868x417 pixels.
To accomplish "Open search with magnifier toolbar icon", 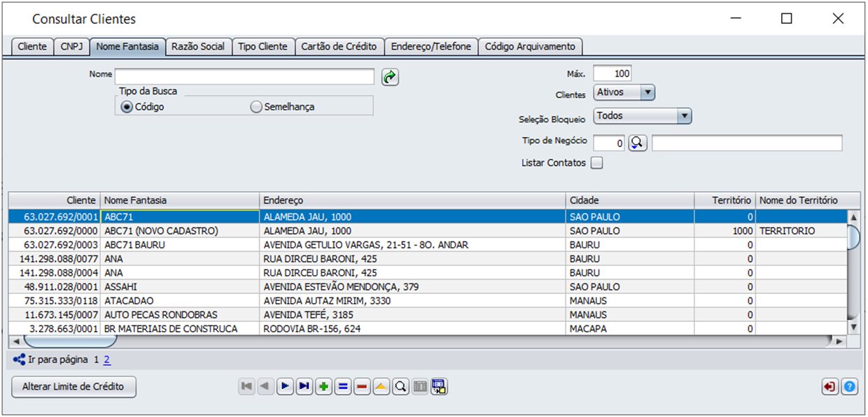I will tap(400, 386).
